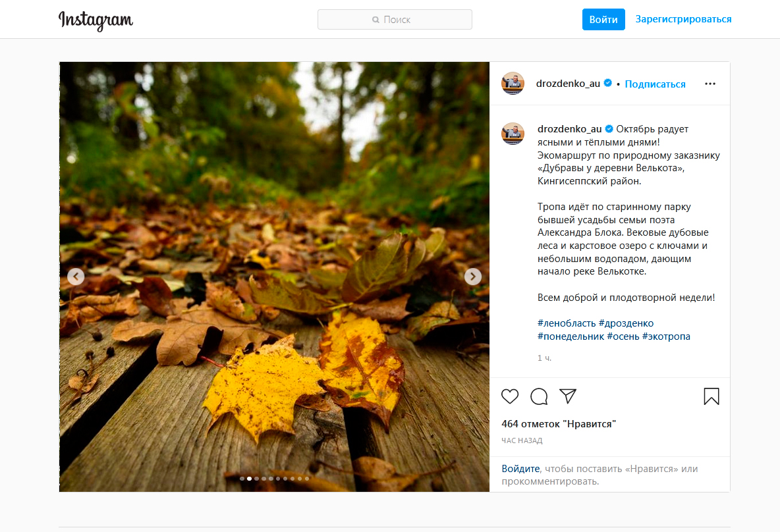780x532 pixels.
Task: Open hashtag #дрозденко
Action: [x=626, y=323]
